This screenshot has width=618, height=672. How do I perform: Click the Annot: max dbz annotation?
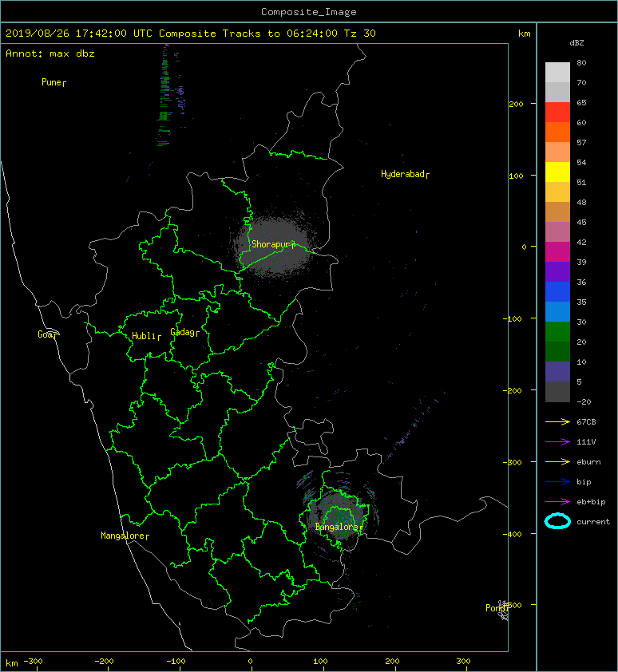[50, 53]
